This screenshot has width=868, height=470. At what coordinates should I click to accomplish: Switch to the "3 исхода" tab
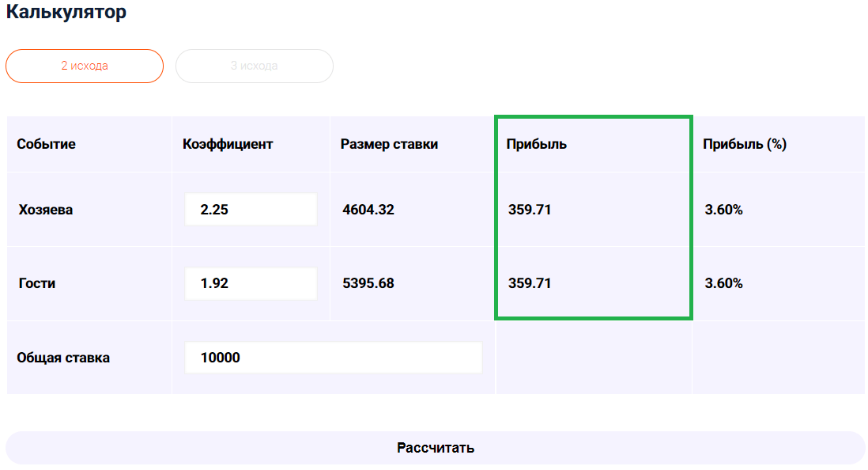[255, 66]
